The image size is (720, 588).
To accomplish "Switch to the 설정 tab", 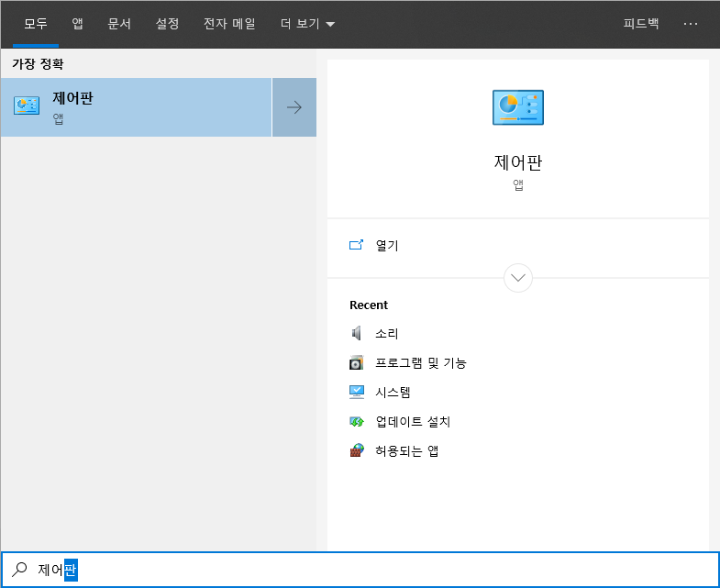I will [x=167, y=24].
